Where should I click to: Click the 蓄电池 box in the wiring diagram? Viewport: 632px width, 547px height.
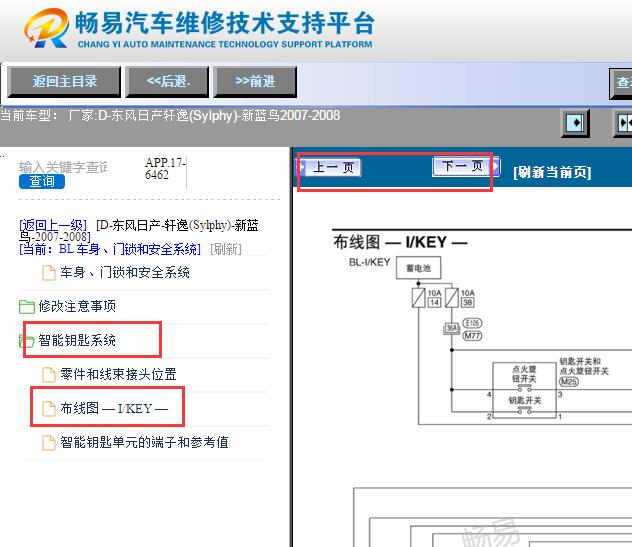[418, 268]
